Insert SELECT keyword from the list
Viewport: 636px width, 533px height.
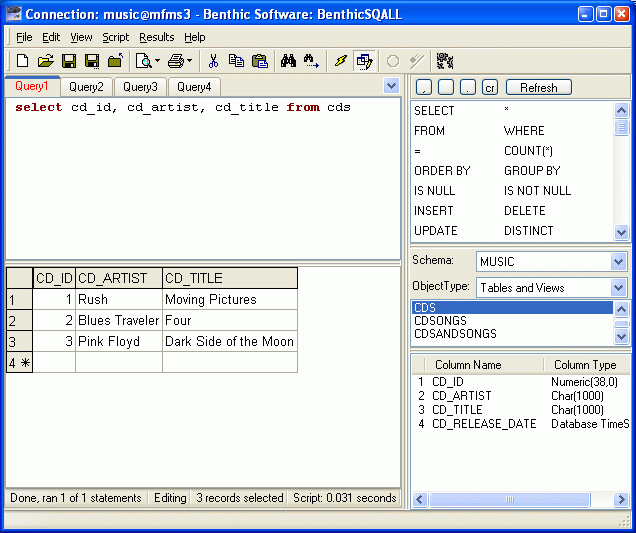pyautogui.click(x=434, y=111)
